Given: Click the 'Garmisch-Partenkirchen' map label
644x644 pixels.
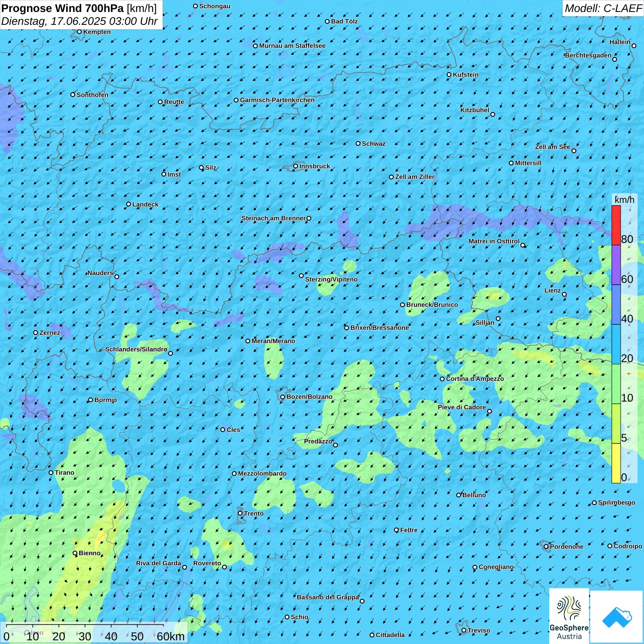Looking at the screenshot, I should tap(277, 100).
